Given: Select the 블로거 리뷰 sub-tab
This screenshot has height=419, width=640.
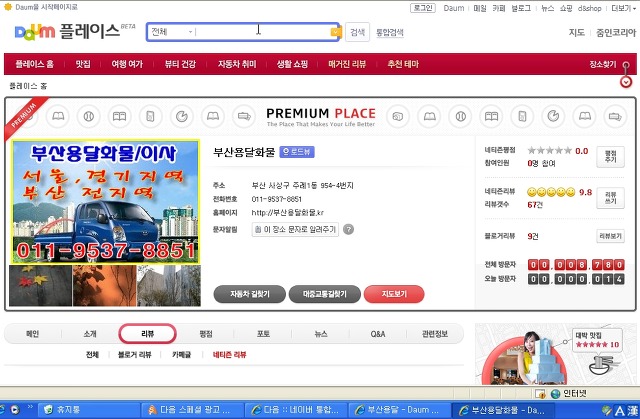Looking at the screenshot, I should [134, 355].
